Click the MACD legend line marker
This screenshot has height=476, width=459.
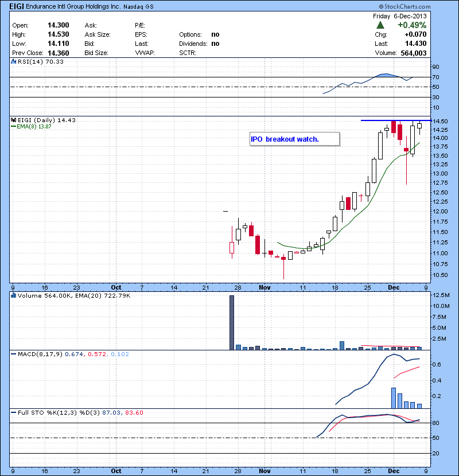[13, 354]
